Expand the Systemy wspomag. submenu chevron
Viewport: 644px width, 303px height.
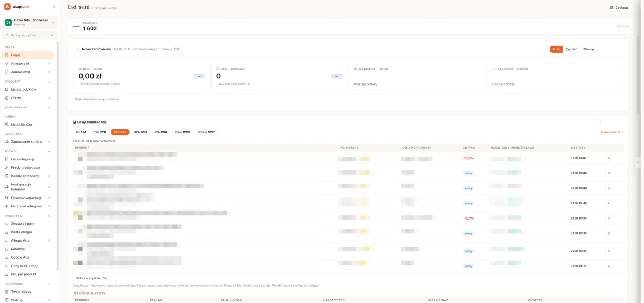pos(49,198)
